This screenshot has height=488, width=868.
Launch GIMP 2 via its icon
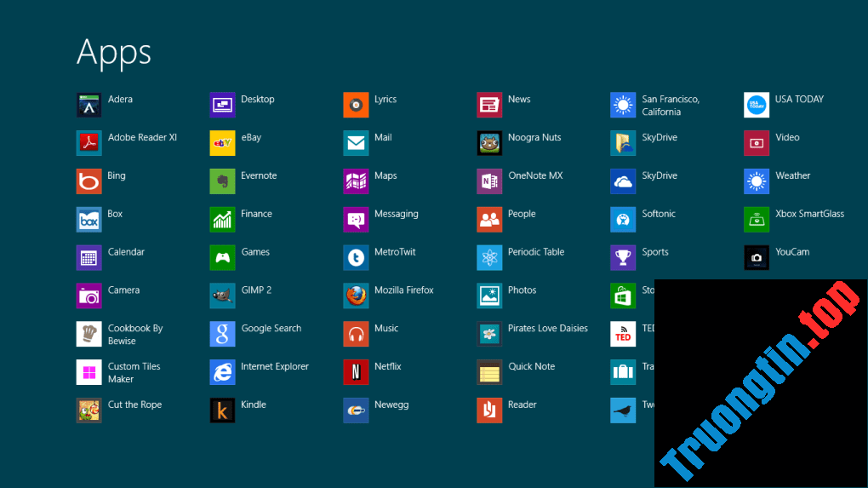tap(223, 296)
